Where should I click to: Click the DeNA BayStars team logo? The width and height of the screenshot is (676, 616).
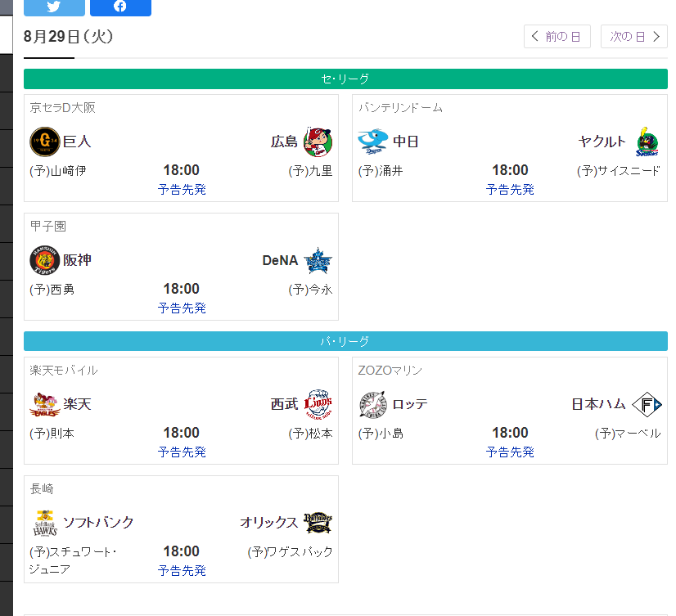(318, 260)
